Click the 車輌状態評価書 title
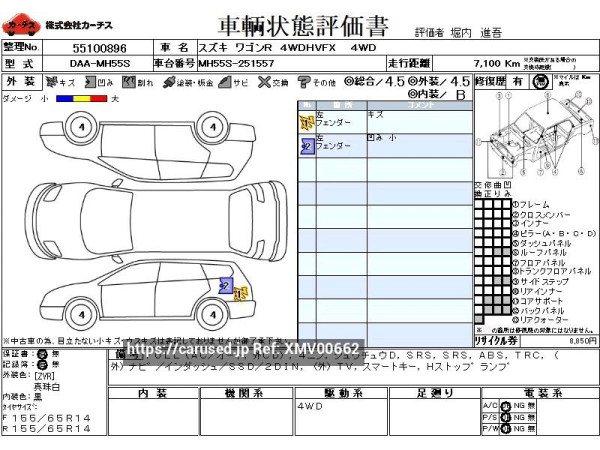Screen dimensions: 600x450 click(x=303, y=26)
